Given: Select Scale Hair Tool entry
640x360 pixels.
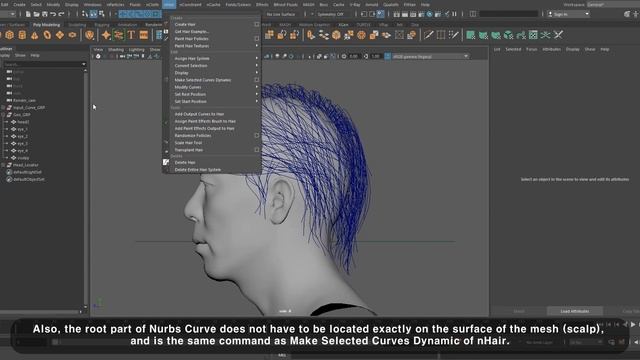Looking at the screenshot, I should pyautogui.click(x=188, y=143).
